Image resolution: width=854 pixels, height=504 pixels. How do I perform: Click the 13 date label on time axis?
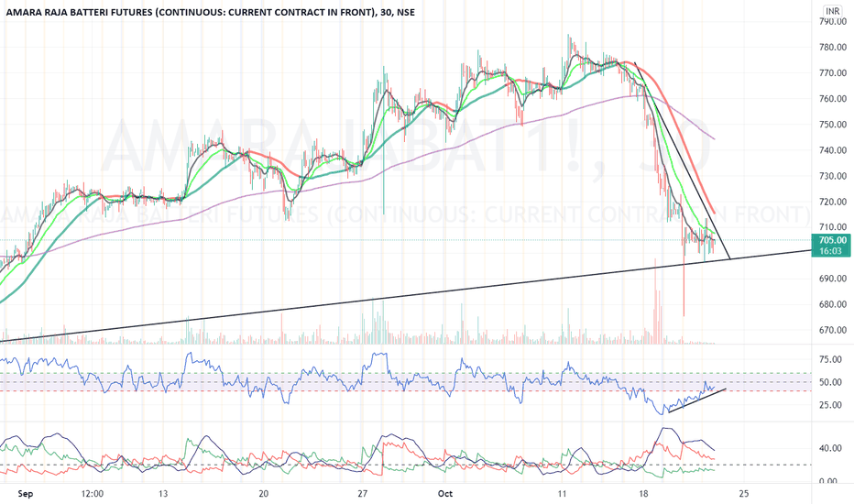(163, 494)
